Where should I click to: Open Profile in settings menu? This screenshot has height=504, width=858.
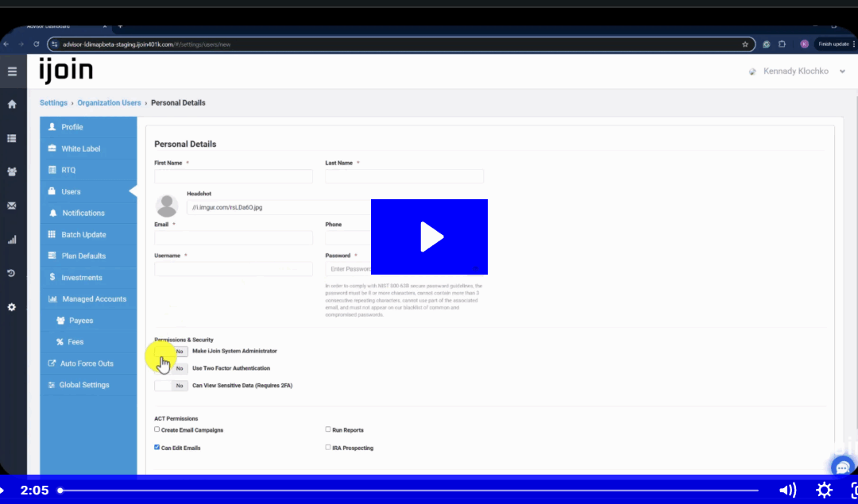coord(89,127)
